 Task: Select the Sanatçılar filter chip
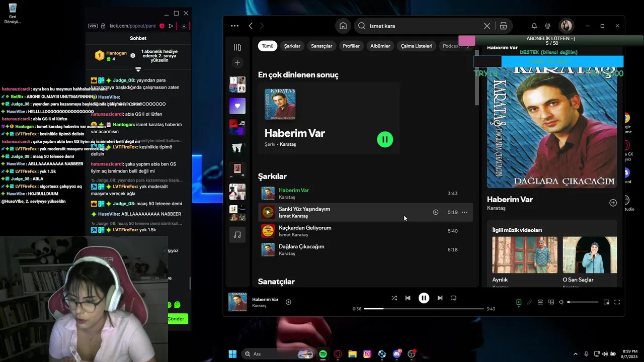click(x=321, y=46)
